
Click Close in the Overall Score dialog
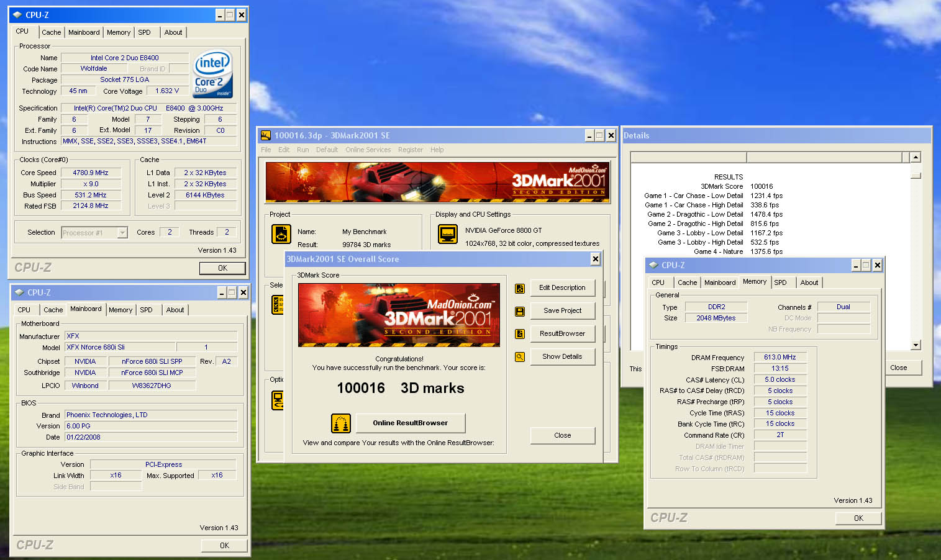(x=563, y=436)
